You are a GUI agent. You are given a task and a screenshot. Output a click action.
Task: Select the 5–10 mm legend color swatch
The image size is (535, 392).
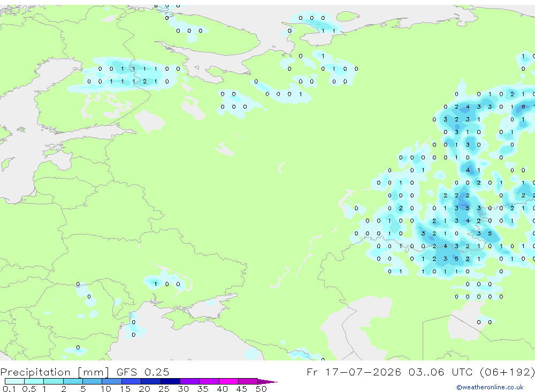[92, 381]
